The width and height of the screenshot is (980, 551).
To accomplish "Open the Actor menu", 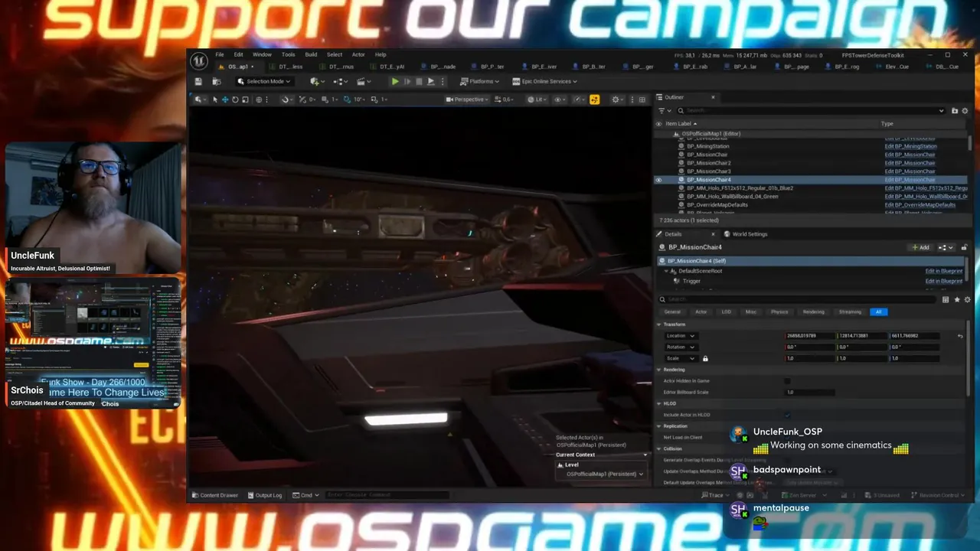I will click(358, 54).
